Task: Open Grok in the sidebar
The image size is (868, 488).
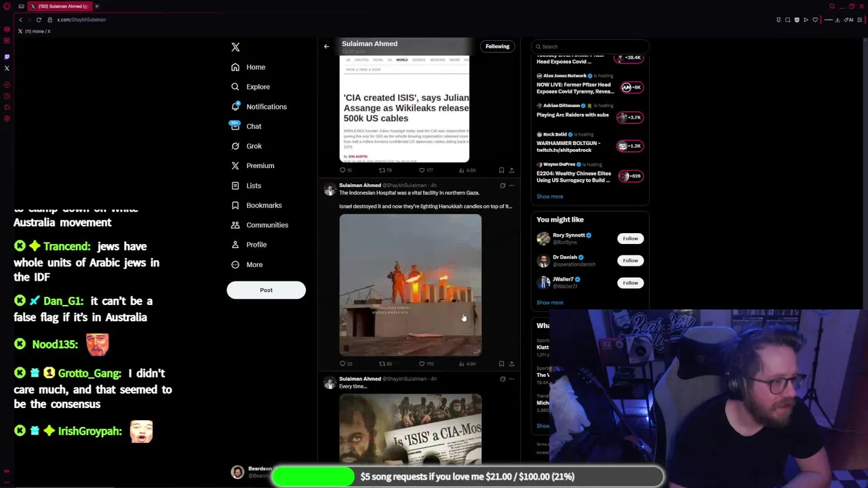Action: (x=246, y=146)
